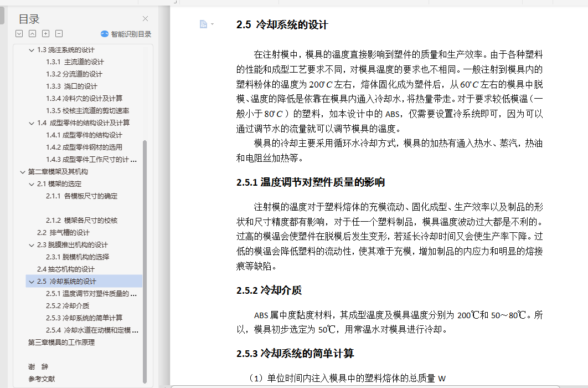The image size is (588, 388).
Task: Close the 目录 outline panel
Action: tap(146, 18)
